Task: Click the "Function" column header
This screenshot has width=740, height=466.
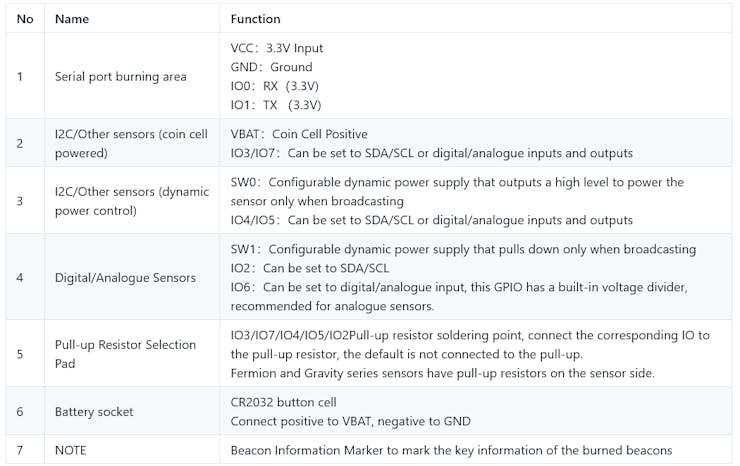Action: [x=255, y=19]
